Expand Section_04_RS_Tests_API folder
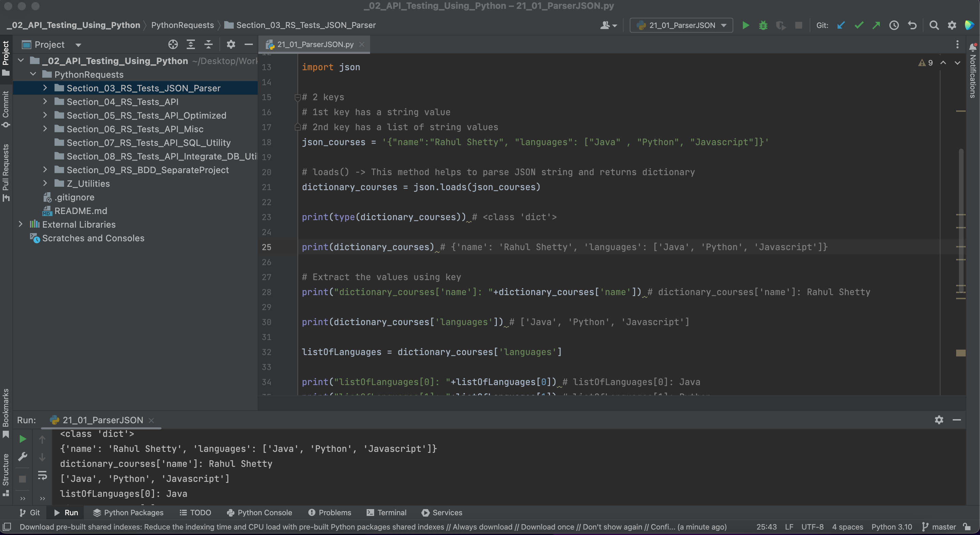This screenshot has width=980, height=535. 45,102
